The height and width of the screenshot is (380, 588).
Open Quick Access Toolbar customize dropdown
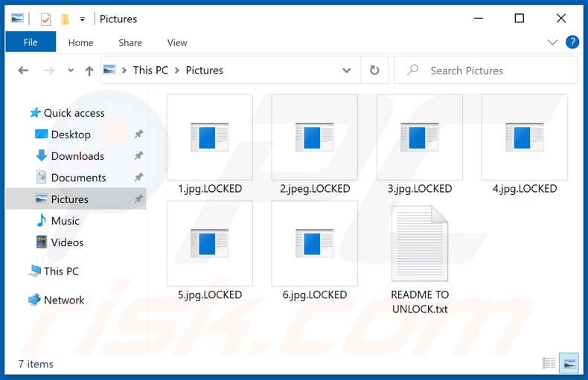(82, 19)
